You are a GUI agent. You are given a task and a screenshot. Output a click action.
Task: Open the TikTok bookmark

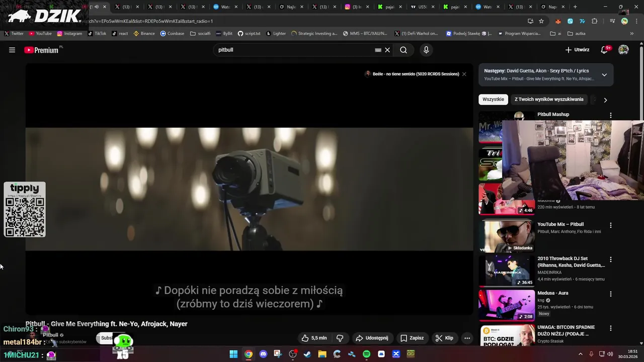pyautogui.click(x=97, y=33)
